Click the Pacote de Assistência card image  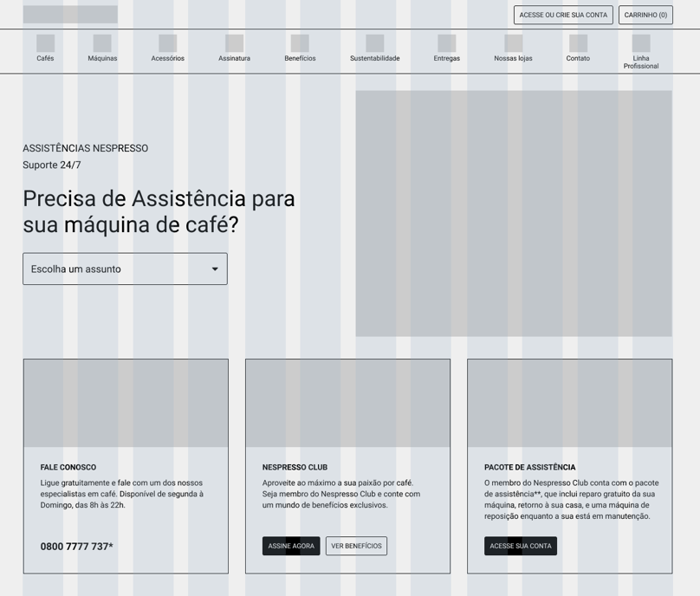tap(570, 403)
